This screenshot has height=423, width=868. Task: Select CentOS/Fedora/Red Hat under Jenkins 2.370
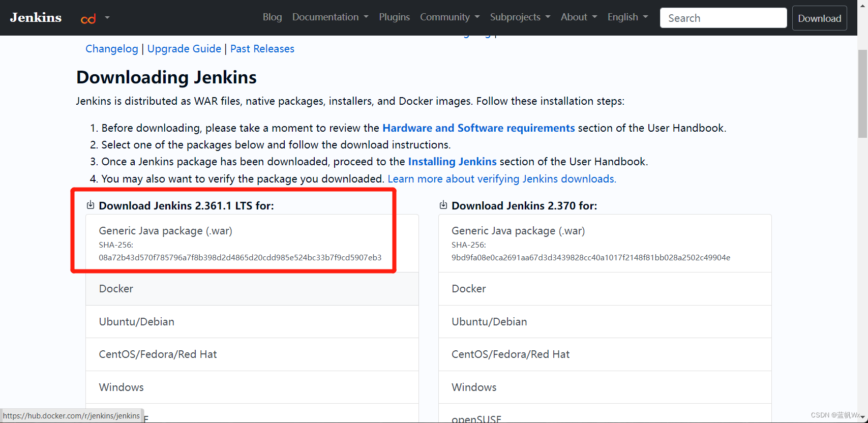pyautogui.click(x=605, y=354)
